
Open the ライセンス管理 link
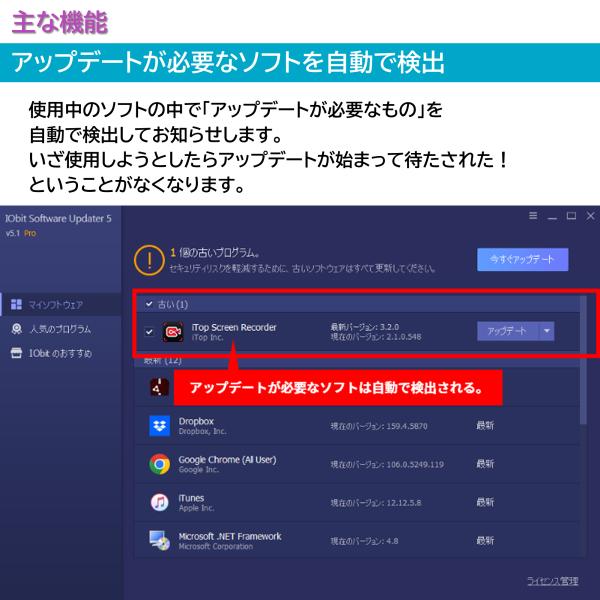click(552, 580)
